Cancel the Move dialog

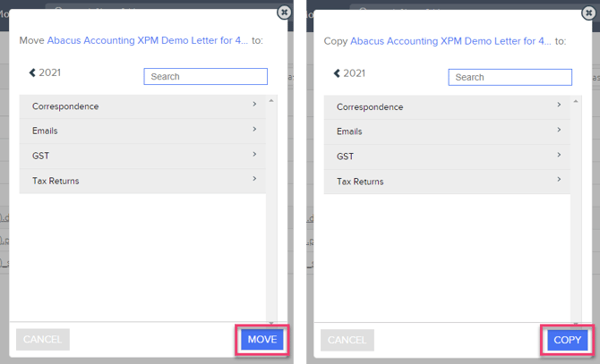(x=43, y=340)
